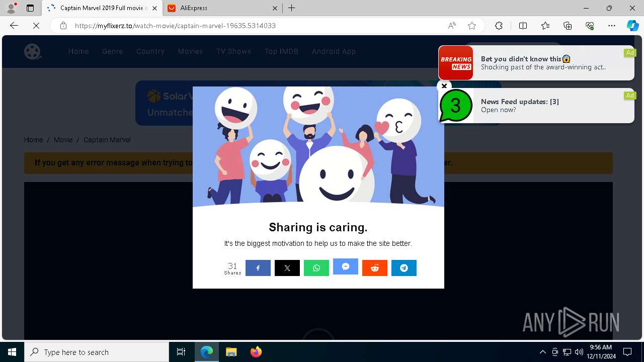Open Browser essentials
The image size is (644, 362).
pos(590,26)
